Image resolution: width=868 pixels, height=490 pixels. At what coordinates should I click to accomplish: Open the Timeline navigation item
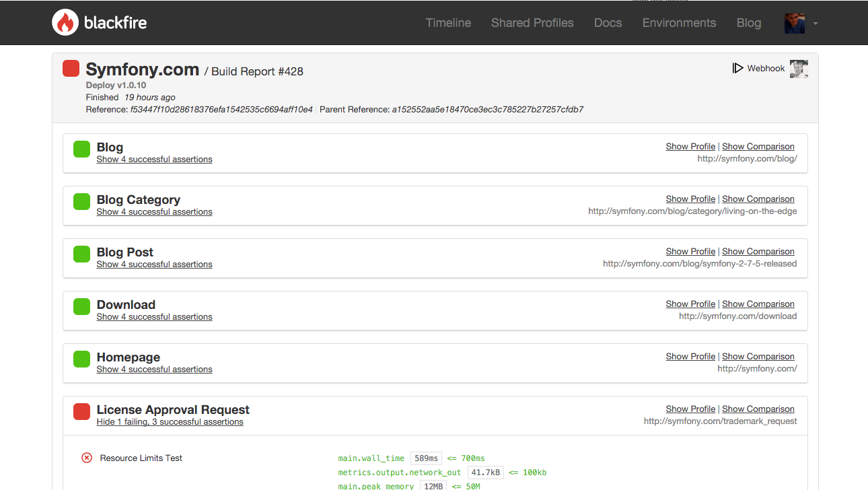(x=448, y=23)
